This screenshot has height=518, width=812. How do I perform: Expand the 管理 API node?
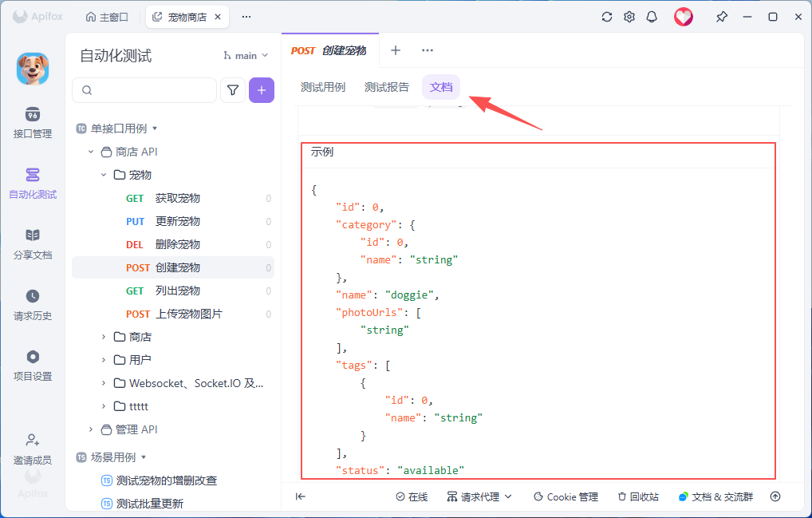(x=91, y=429)
